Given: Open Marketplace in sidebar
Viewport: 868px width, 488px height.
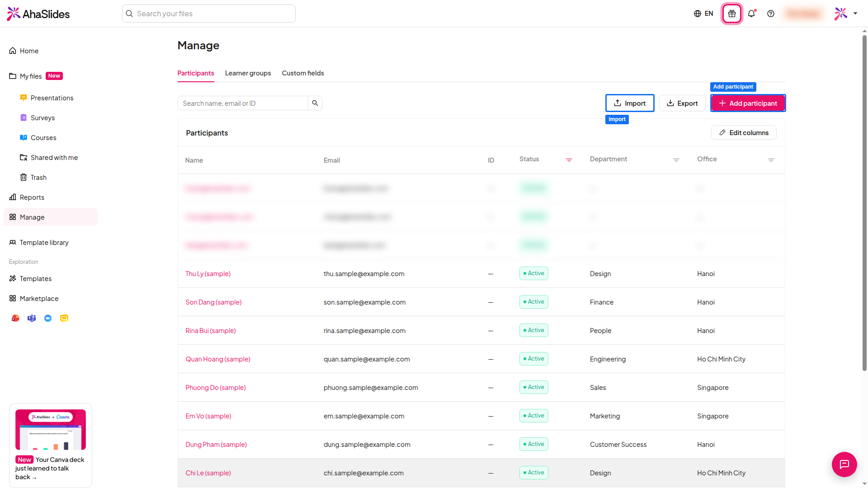Looking at the screenshot, I should point(51,298).
